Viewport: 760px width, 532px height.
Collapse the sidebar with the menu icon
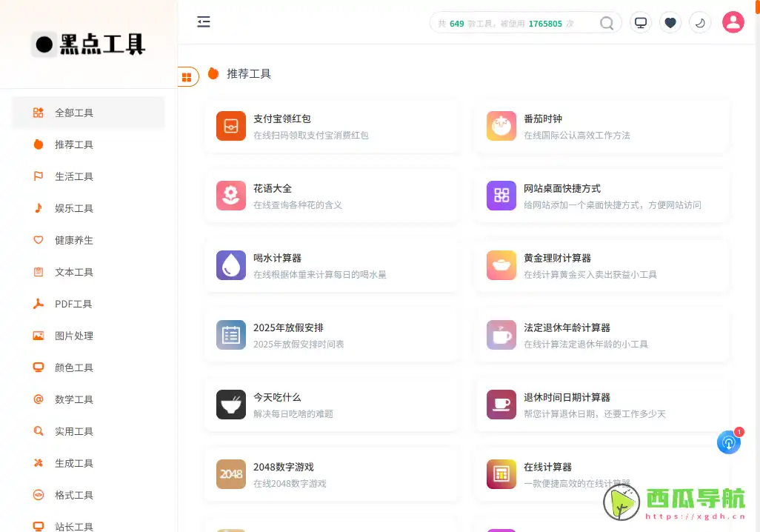tap(204, 21)
